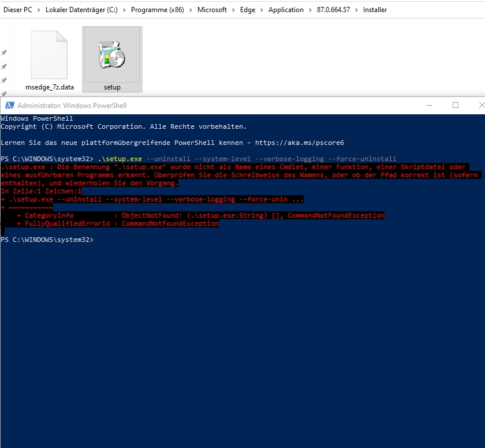Image resolution: width=485 pixels, height=448 pixels.
Task: Expand chevron after Microsoft breadcrumb
Action: click(x=233, y=10)
